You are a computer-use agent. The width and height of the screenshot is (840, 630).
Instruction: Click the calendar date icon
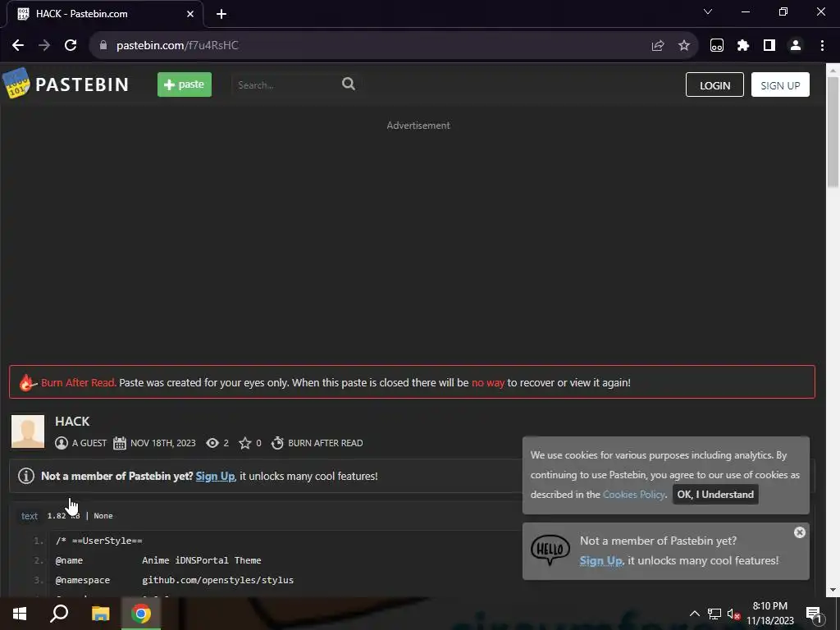point(120,443)
